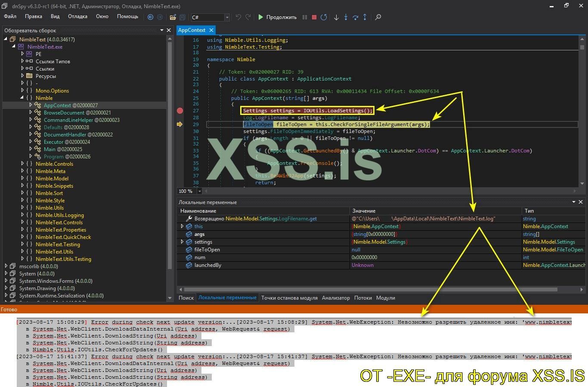Switch to the Анализатор tab
Screen dimensions: 588x387
[336, 297]
